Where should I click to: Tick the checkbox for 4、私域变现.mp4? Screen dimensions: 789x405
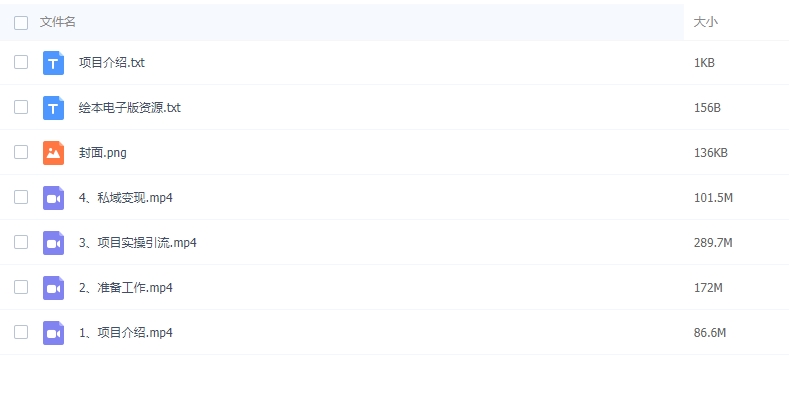(21, 197)
